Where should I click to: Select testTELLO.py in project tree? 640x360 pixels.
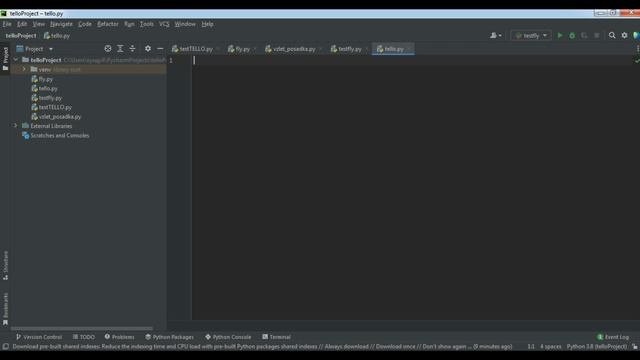pyautogui.click(x=51, y=107)
